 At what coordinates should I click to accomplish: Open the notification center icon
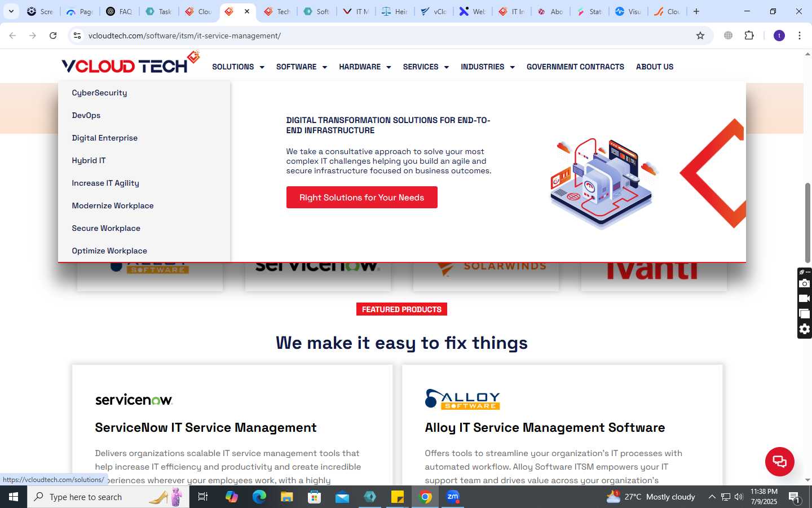click(794, 497)
